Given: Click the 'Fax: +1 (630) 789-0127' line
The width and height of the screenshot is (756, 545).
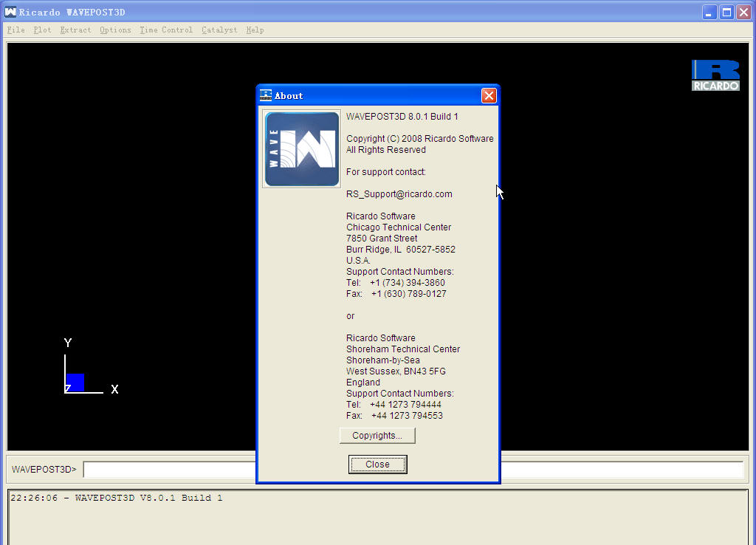Looking at the screenshot, I should (396, 294).
